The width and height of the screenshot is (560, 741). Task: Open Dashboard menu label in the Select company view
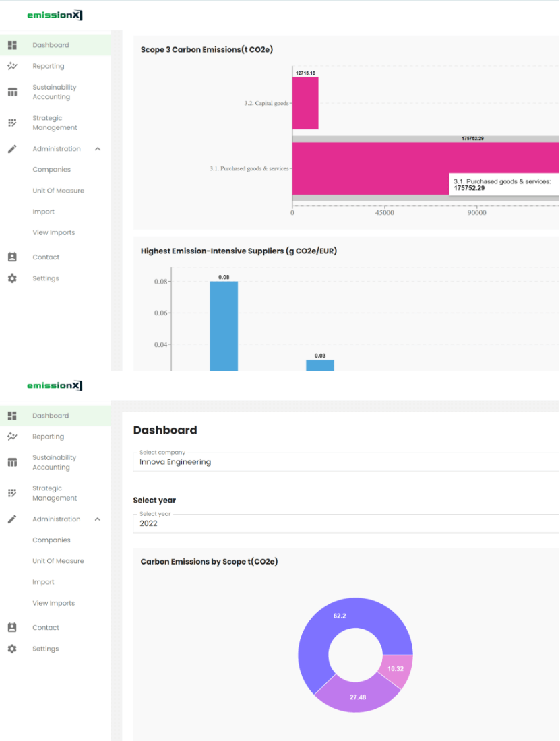[51, 416]
